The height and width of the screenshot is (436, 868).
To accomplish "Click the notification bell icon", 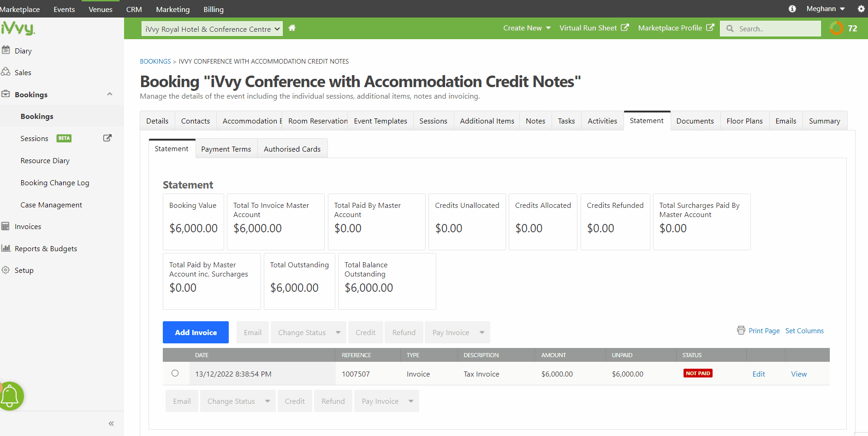I will [10, 396].
